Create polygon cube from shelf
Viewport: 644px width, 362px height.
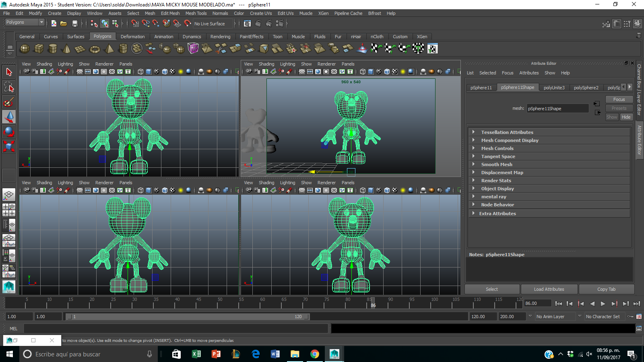39,49
